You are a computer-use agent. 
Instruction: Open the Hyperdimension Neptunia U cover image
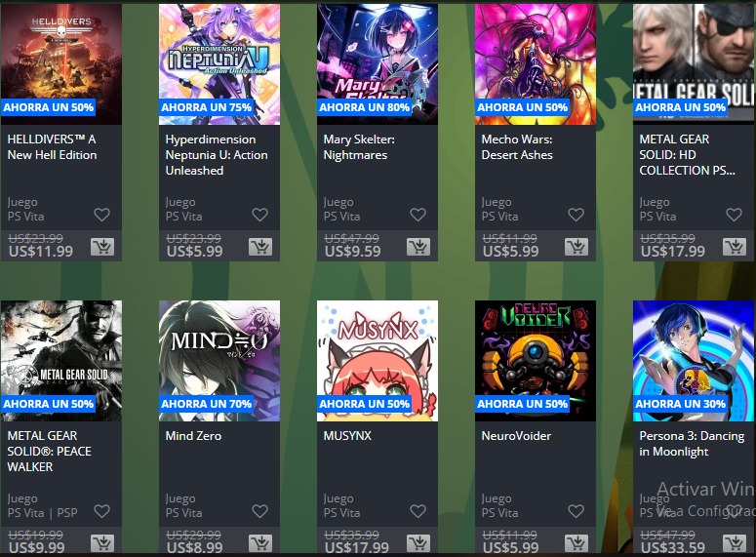pyautogui.click(x=219, y=64)
